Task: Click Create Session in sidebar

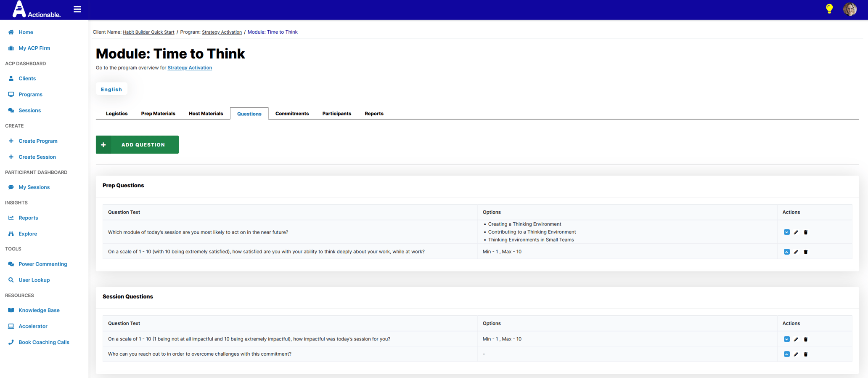Action: (x=37, y=157)
